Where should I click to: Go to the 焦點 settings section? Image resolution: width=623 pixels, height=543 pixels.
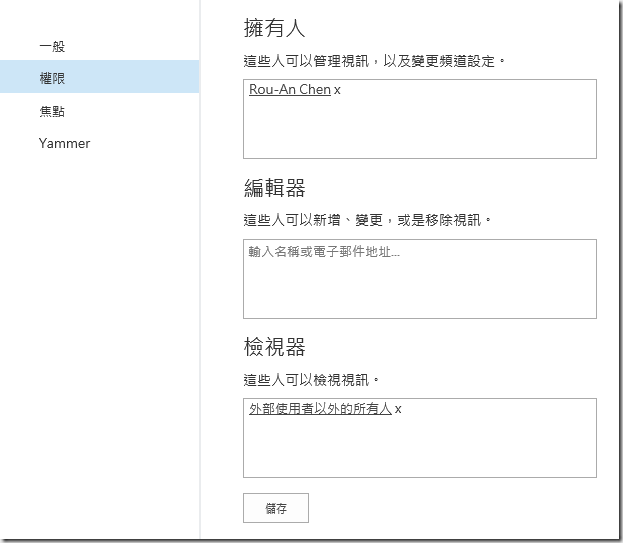[52, 111]
